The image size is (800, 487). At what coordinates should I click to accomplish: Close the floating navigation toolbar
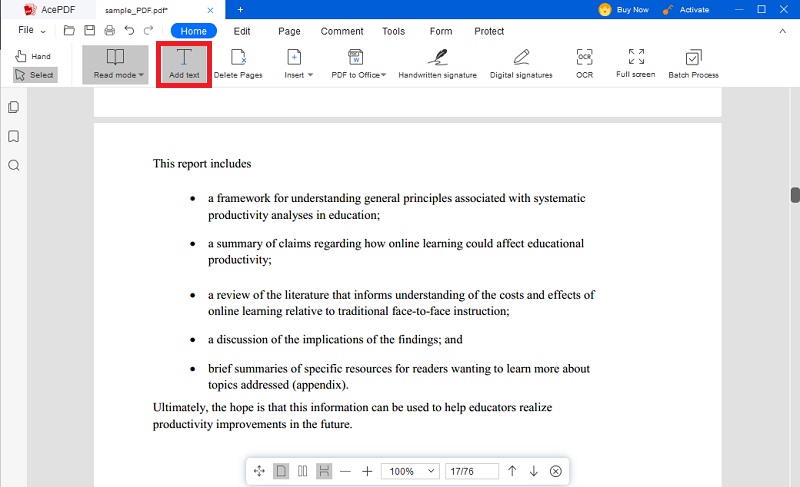(x=556, y=471)
